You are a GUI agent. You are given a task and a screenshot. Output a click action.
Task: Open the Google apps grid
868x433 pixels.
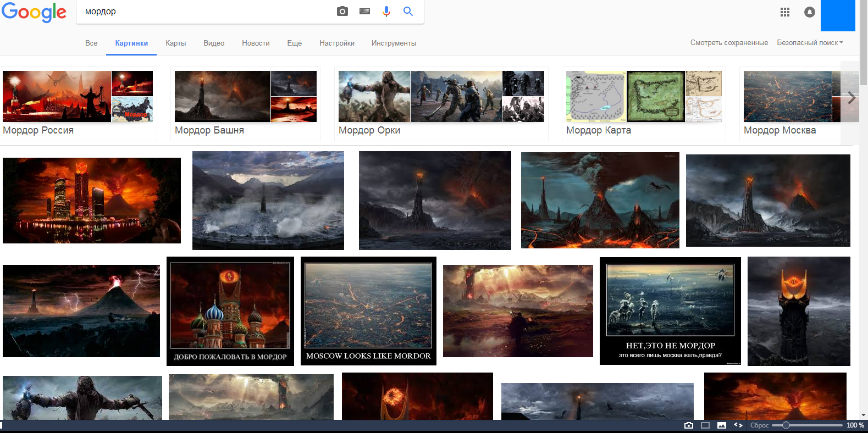[x=785, y=12]
